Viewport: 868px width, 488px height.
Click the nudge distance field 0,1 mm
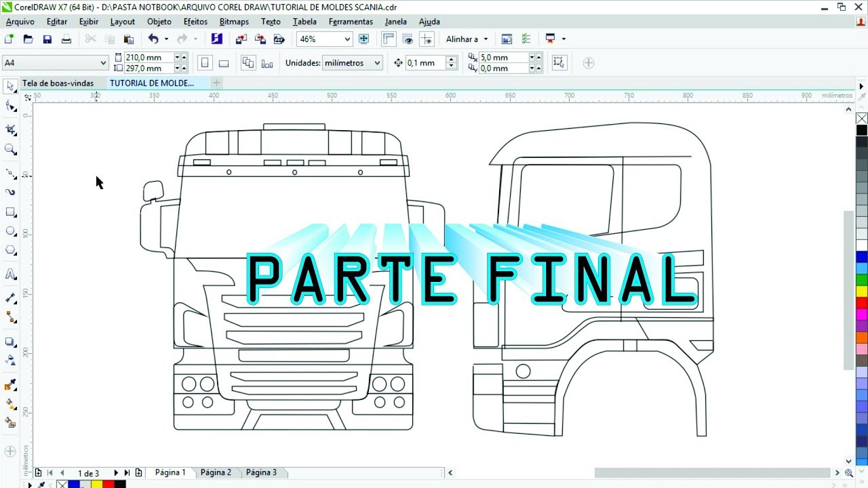coord(425,63)
